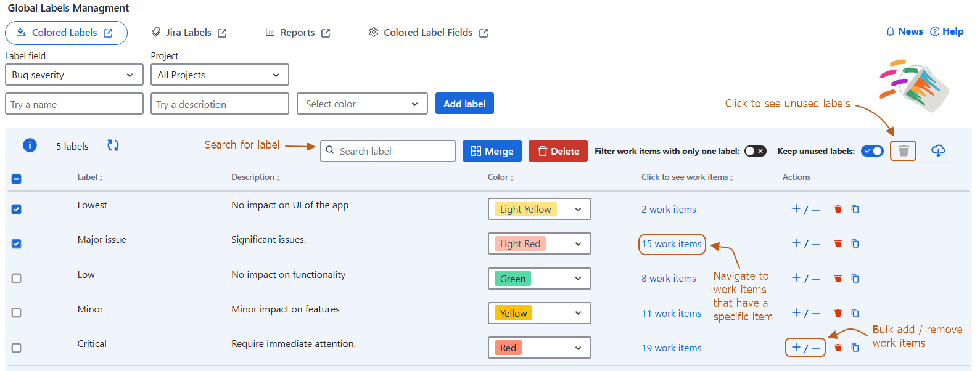Show unused labels with the trash bin icon
Image resolution: width=980 pixels, height=371 pixels.
(x=904, y=151)
